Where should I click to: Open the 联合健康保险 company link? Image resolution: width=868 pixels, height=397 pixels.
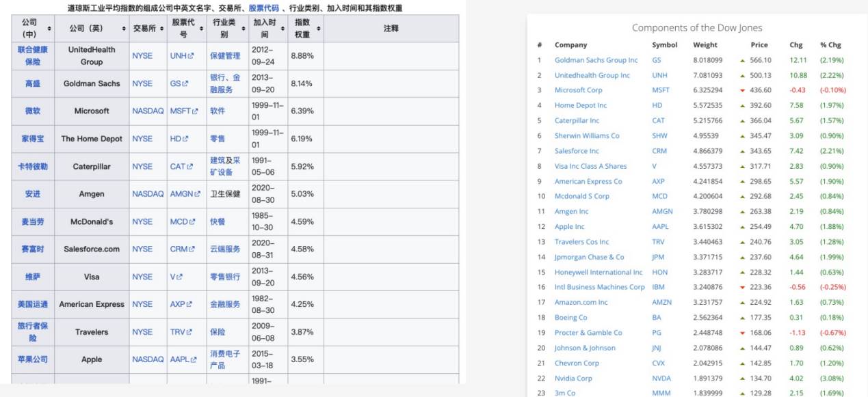pyautogui.click(x=33, y=56)
